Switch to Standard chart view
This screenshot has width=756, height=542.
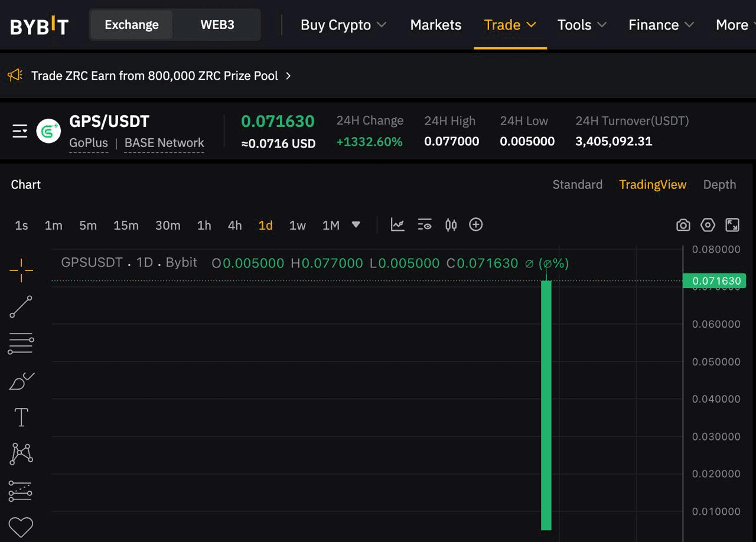578,185
